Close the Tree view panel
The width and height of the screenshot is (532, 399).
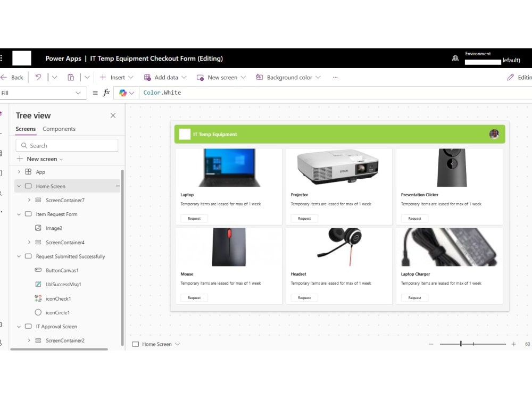coord(113,115)
